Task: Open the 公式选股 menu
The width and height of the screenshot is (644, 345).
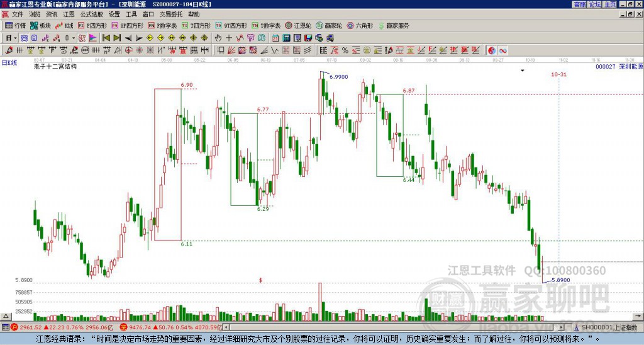Action: pyautogui.click(x=92, y=14)
